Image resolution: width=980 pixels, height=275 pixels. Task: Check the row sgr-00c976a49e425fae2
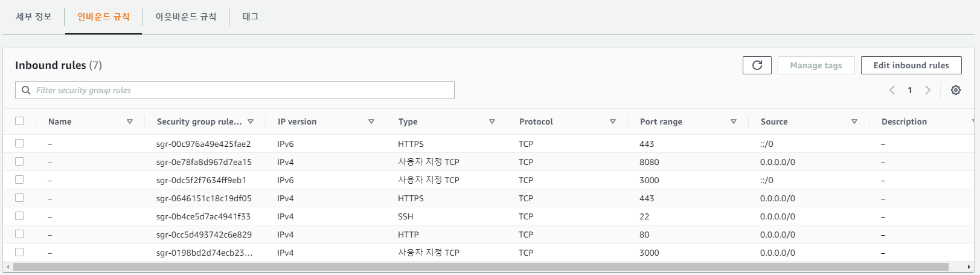click(19, 143)
